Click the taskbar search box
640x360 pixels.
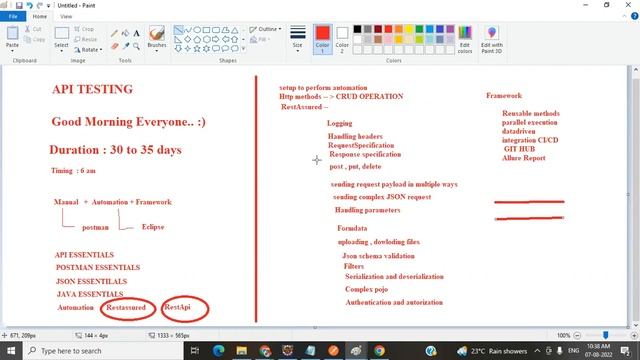pyautogui.click(x=103, y=351)
